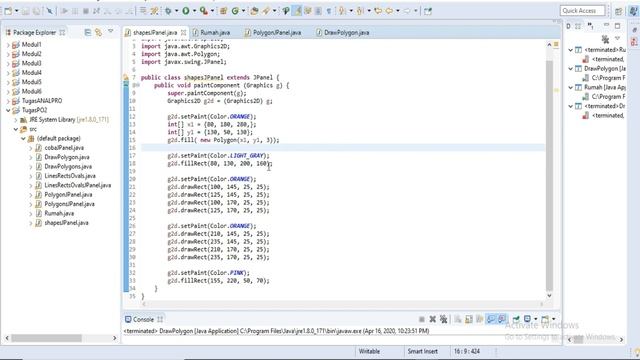This screenshot has width=640, height=360.
Task: Select the Package Explorer tab
Action: [x=35, y=32]
